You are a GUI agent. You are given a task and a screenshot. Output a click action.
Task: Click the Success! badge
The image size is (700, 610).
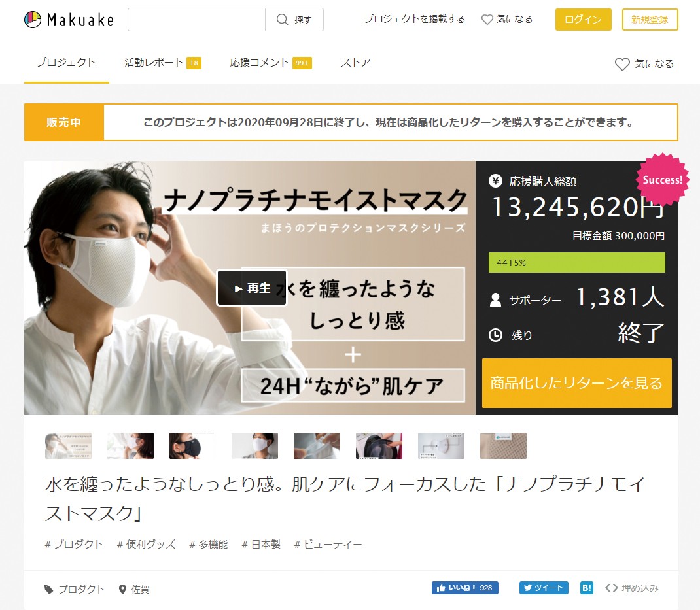pyautogui.click(x=662, y=180)
